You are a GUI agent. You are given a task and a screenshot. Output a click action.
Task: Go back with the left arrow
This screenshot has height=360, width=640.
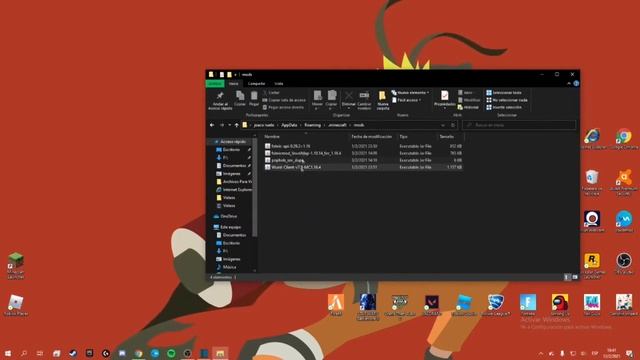[x=212, y=125]
